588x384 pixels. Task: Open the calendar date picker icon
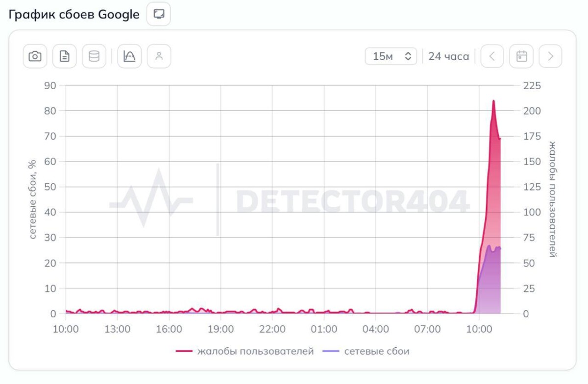click(x=521, y=56)
